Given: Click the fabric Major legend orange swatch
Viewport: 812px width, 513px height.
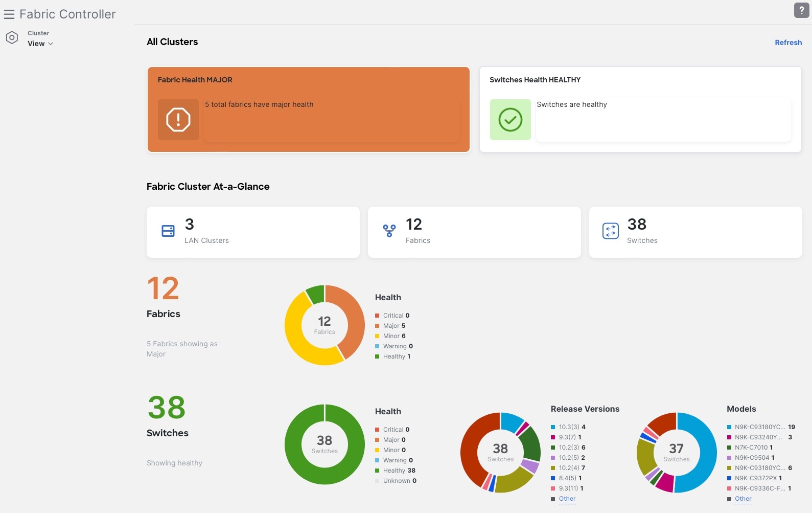Looking at the screenshot, I should tap(377, 326).
